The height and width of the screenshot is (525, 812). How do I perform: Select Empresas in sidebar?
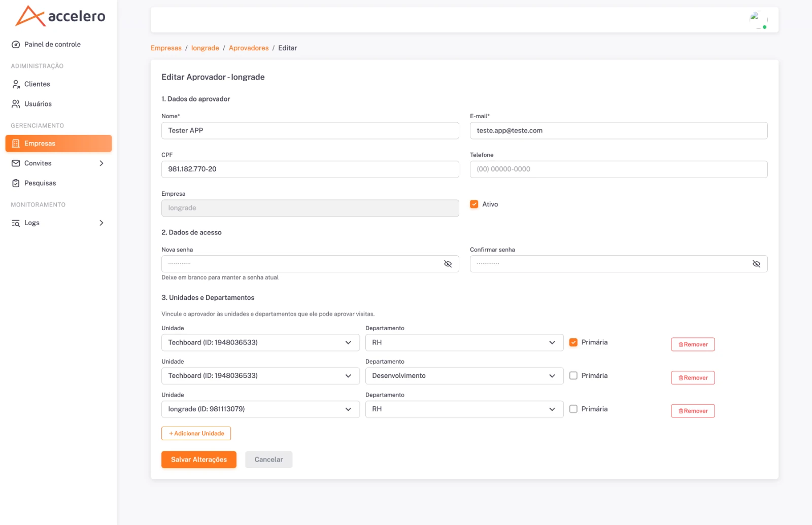(58, 144)
